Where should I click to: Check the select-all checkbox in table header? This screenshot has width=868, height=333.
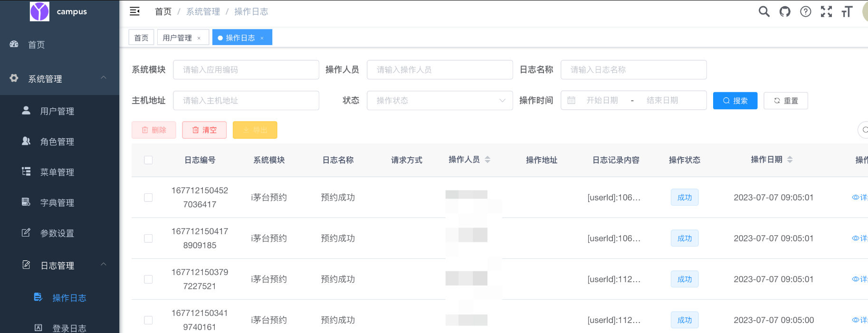[x=148, y=160]
